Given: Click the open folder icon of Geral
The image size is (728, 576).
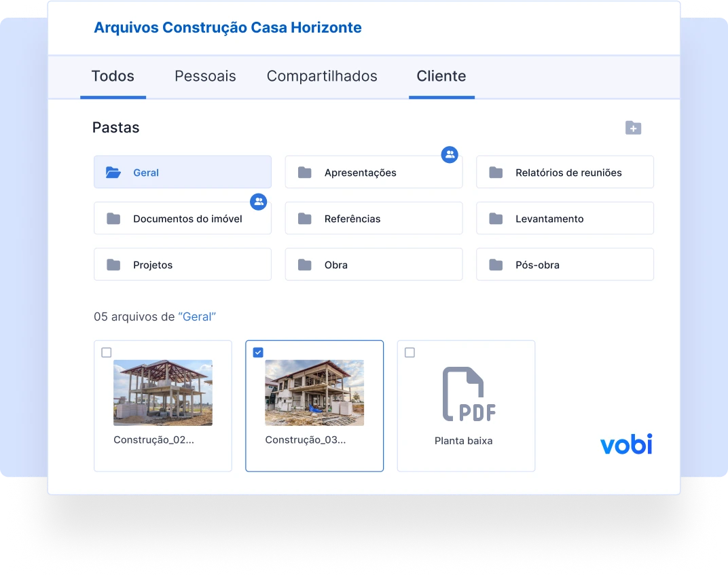Looking at the screenshot, I should tap(113, 173).
